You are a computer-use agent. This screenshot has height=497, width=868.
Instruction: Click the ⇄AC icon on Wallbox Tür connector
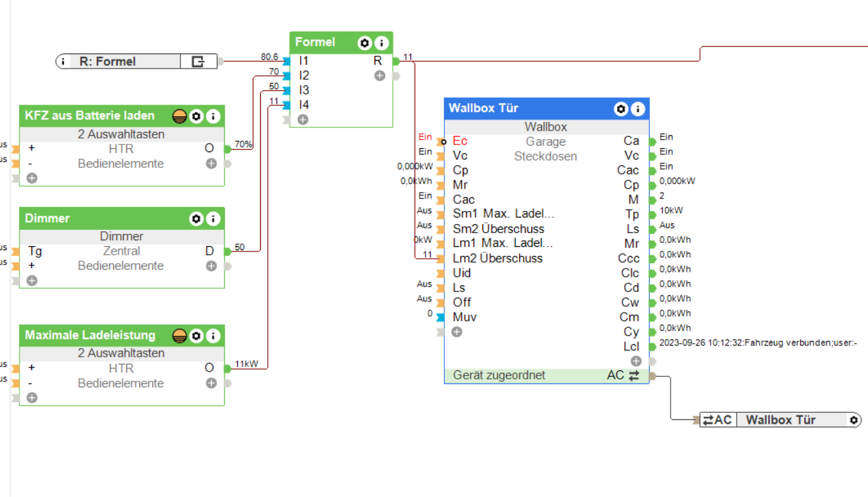718,420
